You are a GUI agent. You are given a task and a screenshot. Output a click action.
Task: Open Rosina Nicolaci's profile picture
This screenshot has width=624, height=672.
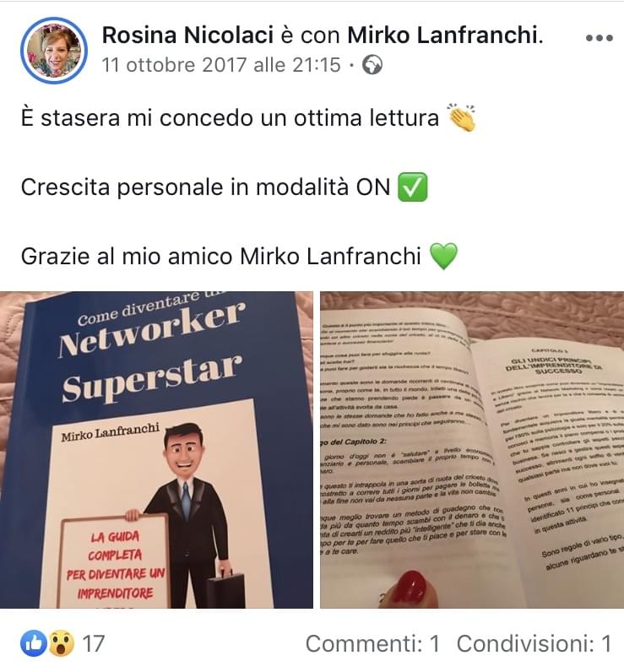53,50
